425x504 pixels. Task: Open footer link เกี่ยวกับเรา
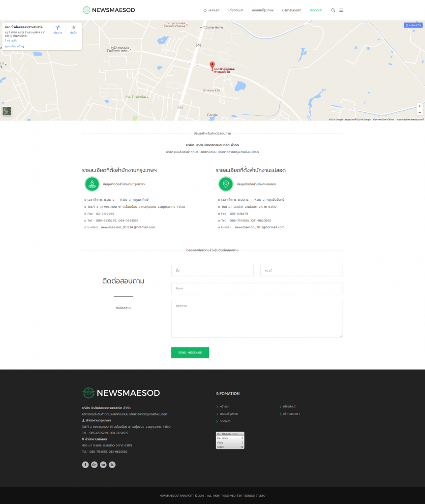[x=290, y=407]
